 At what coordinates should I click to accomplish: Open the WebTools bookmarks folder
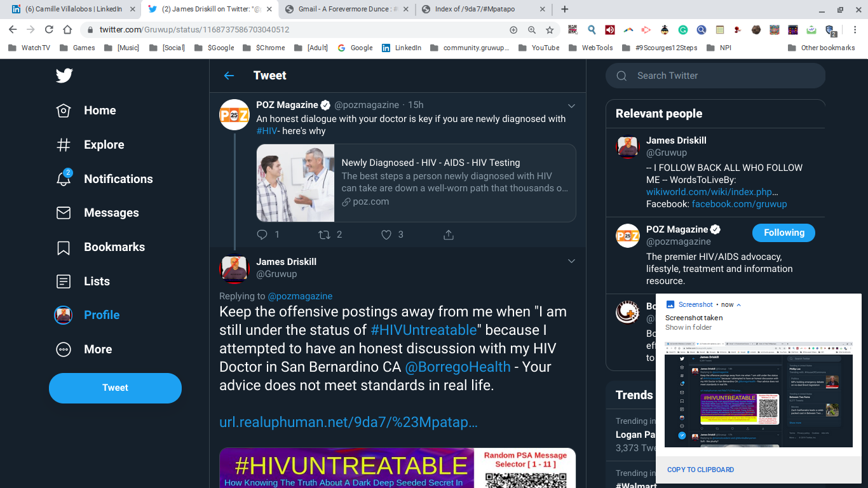point(590,48)
